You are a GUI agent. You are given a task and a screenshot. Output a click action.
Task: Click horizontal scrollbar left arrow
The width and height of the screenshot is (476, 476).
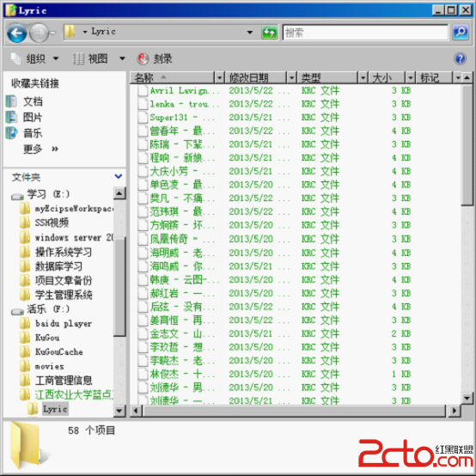click(136, 411)
